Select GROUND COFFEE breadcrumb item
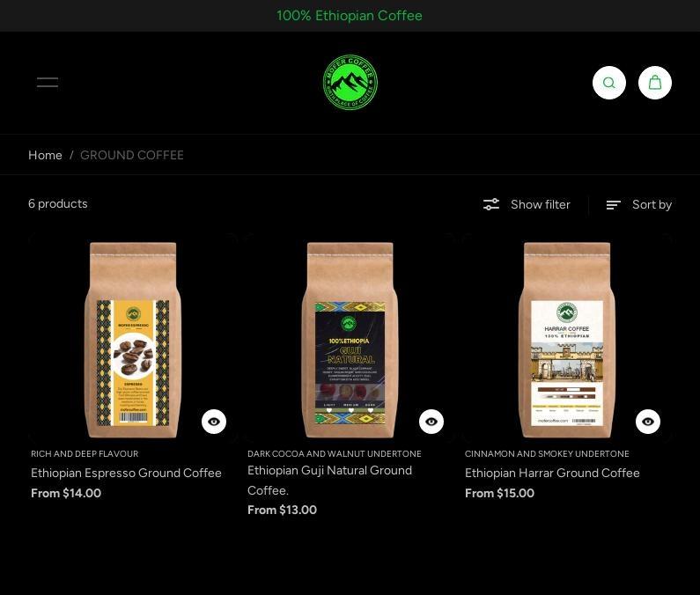The image size is (700, 595). click(x=132, y=155)
